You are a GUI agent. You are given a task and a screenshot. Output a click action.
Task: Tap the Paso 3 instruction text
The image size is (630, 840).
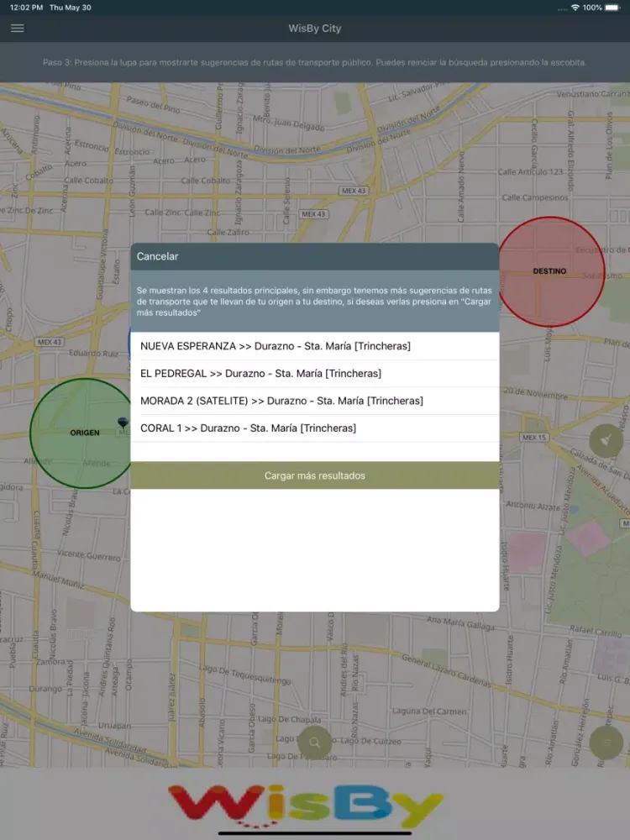pyautogui.click(x=315, y=62)
